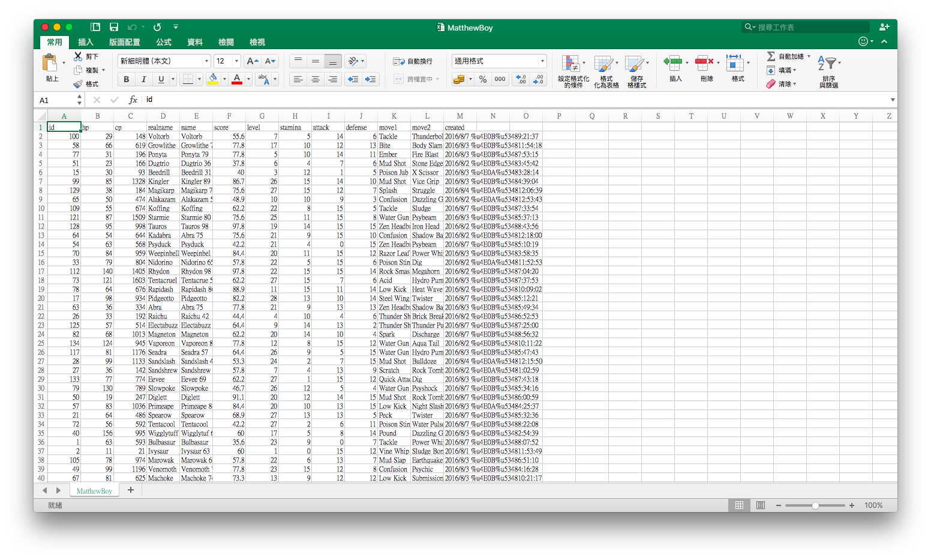Click the format painter brush icon
This screenshot has width=931, height=560.
click(x=78, y=84)
